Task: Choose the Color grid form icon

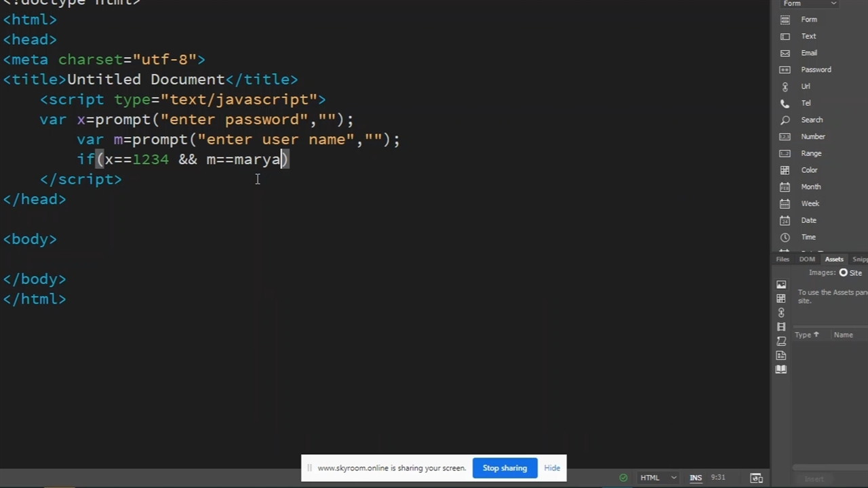Action: click(785, 170)
